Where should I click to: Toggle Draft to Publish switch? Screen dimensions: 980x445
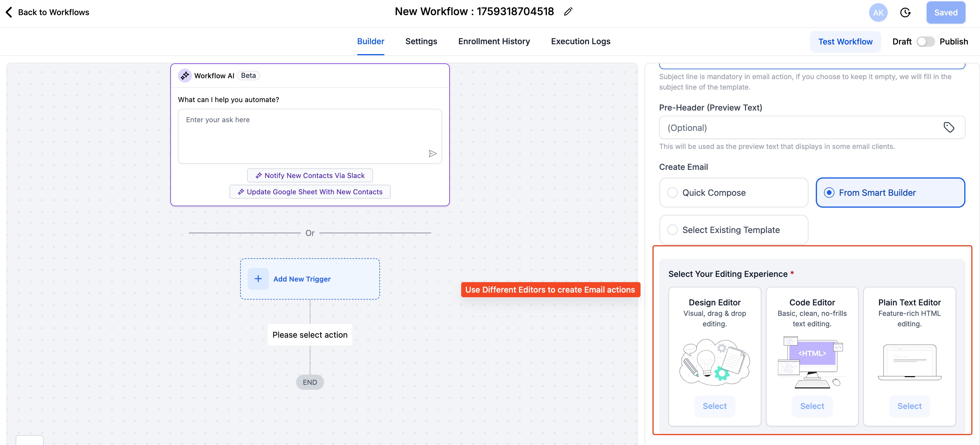pyautogui.click(x=925, y=41)
